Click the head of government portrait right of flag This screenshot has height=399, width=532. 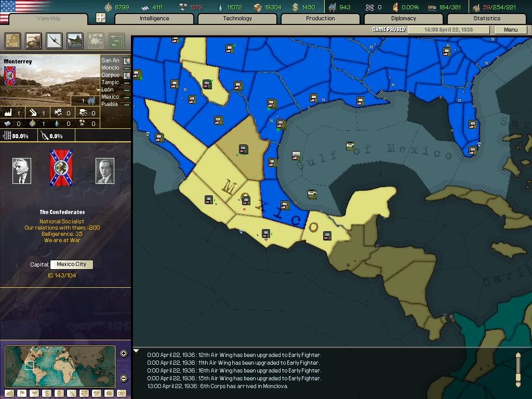(105, 171)
